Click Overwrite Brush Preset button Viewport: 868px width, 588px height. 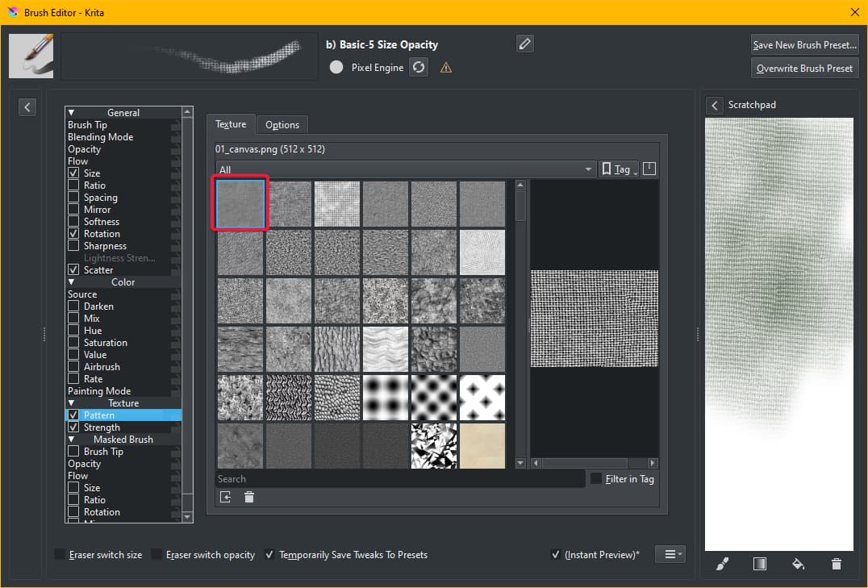click(804, 69)
